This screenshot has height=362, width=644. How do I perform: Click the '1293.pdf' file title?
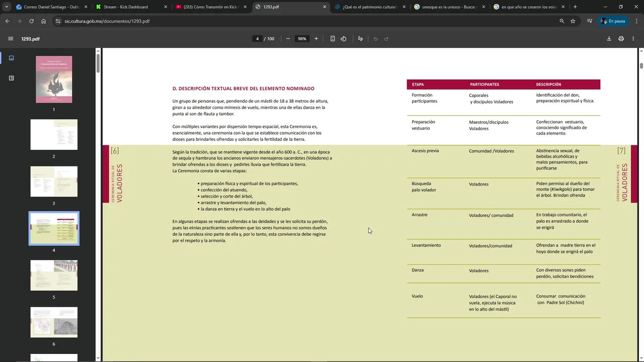coord(30,39)
